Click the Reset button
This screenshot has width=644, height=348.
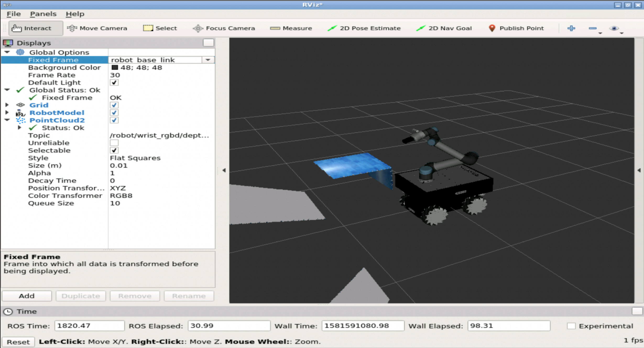(18, 342)
